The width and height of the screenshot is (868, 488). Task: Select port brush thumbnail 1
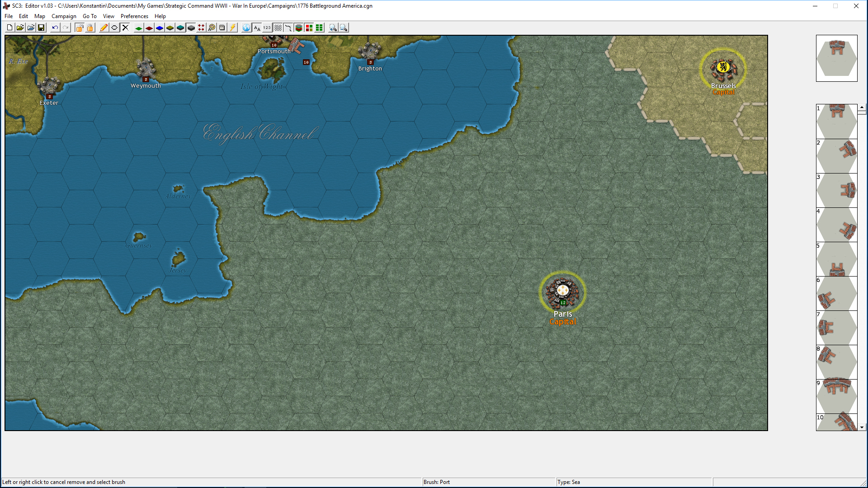point(836,122)
